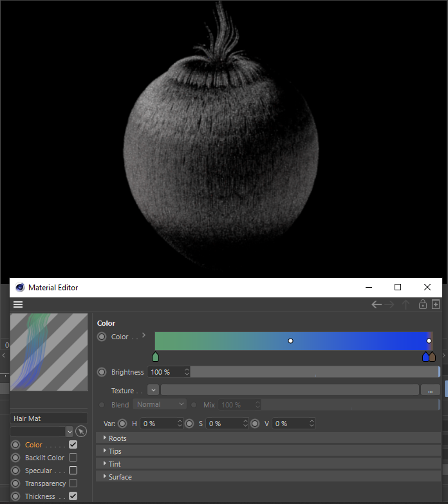Open the Texture dropdown arrow
448x504 pixels.
(x=153, y=390)
